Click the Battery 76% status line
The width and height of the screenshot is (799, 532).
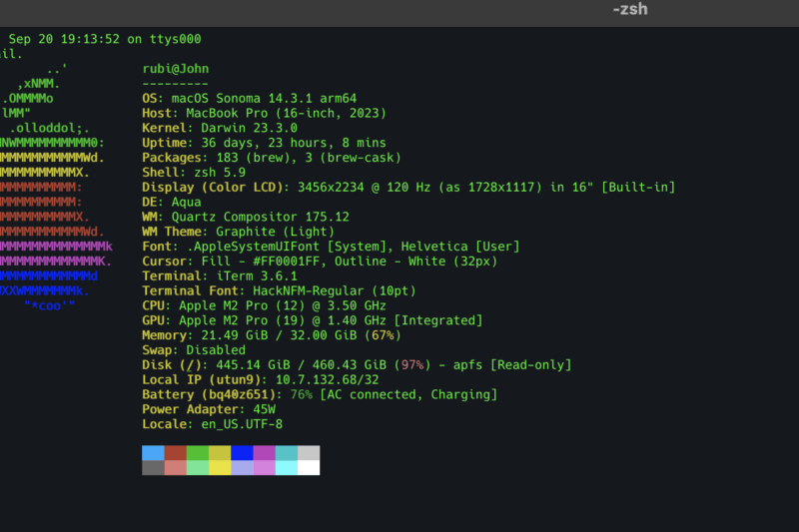(320, 395)
